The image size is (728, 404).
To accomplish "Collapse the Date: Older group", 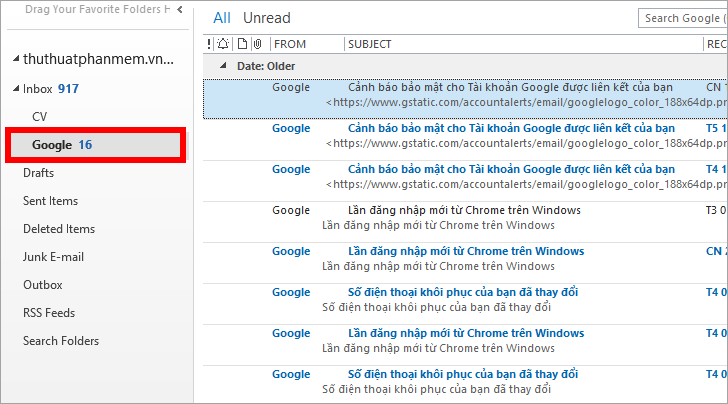I will 223,65.
